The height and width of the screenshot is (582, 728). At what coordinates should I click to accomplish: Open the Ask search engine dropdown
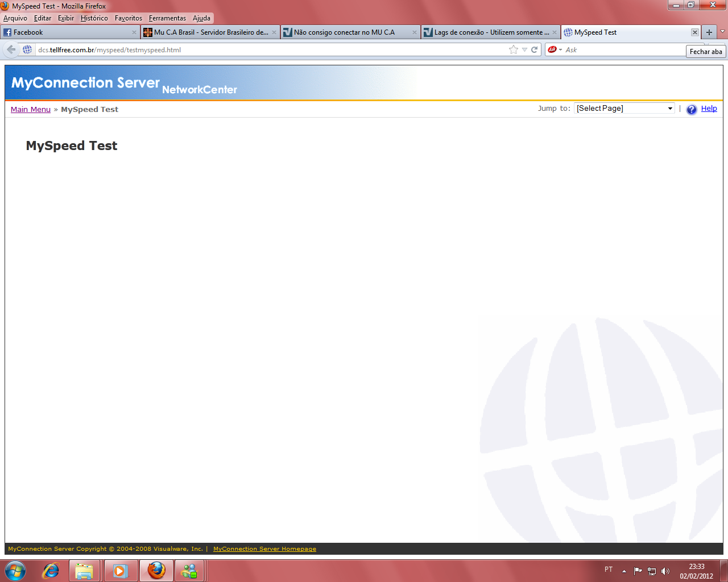[x=554, y=49]
